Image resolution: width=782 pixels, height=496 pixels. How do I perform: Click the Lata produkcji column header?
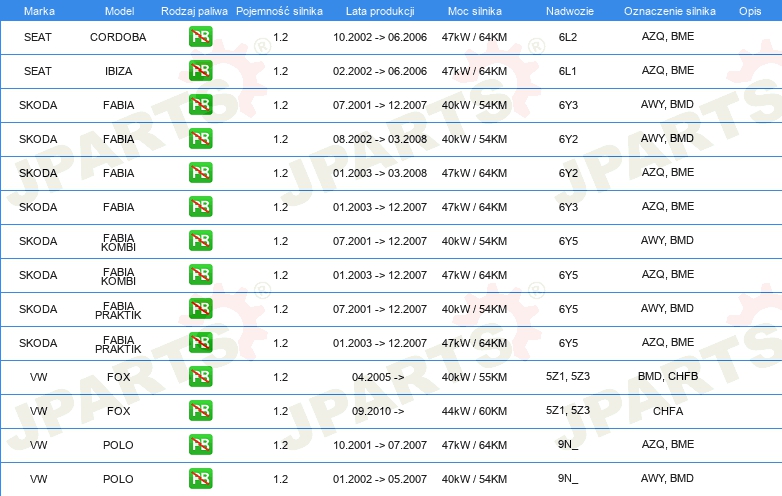(x=379, y=10)
